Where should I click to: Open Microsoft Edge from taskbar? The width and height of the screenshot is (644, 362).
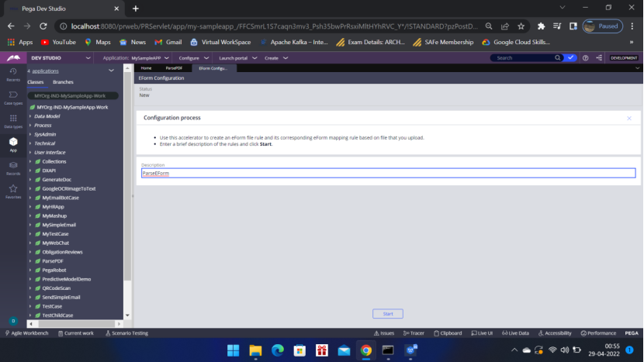(x=278, y=350)
